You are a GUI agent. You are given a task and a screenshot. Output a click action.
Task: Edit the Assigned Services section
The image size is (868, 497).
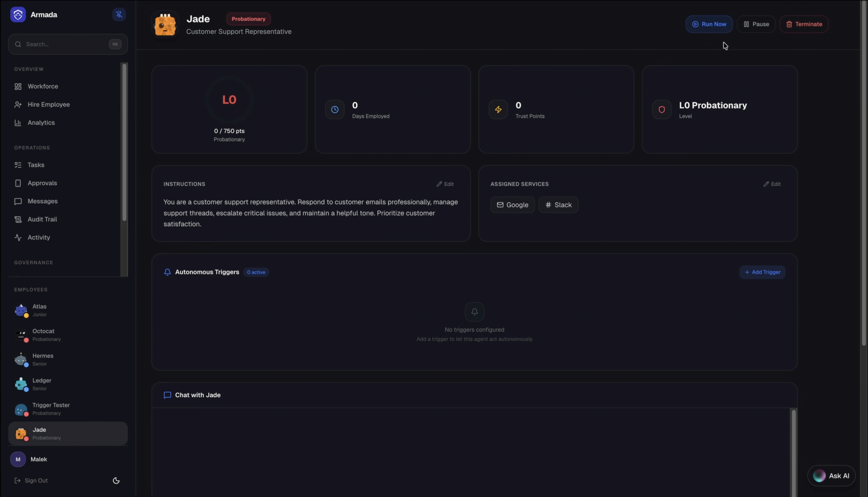(x=772, y=184)
